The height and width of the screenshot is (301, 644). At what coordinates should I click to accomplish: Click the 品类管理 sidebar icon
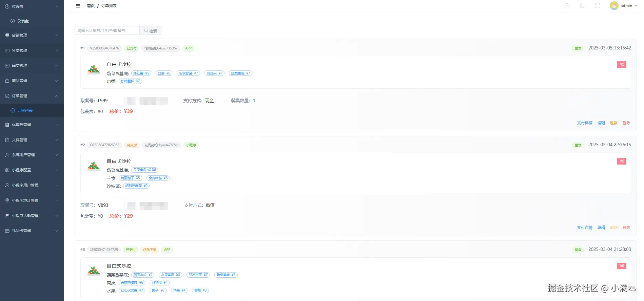7,65
